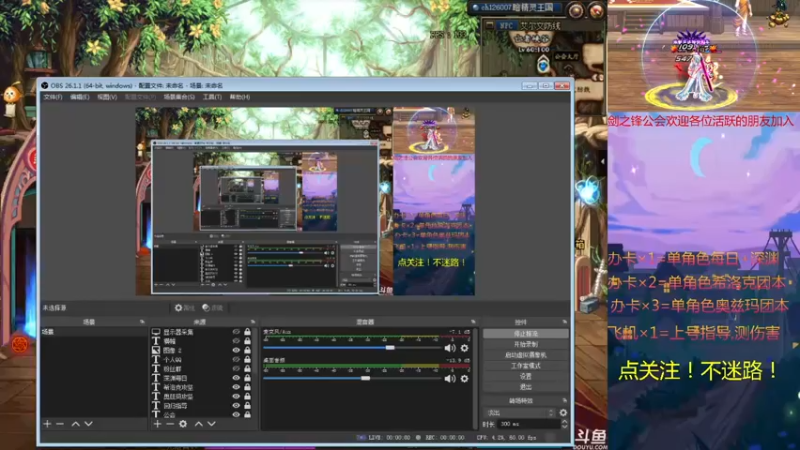Click the text icon of 深渊每日 source

(x=156, y=378)
